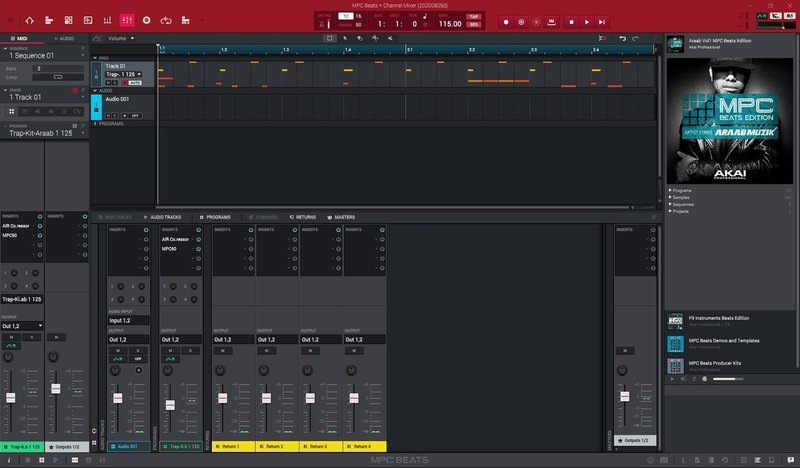The width and height of the screenshot is (800, 468).
Task: Select the highlighted Channel Mixer icon
Action: click(127, 20)
